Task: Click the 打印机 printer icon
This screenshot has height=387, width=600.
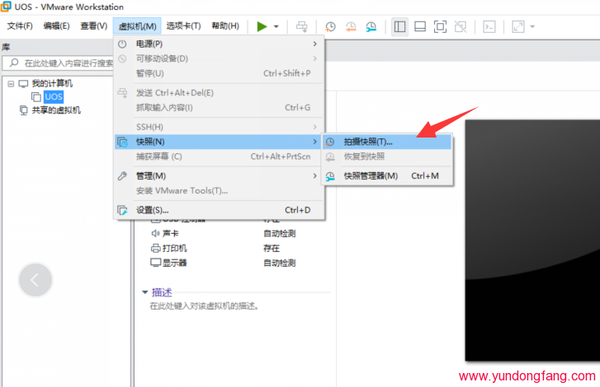Action: click(x=155, y=248)
